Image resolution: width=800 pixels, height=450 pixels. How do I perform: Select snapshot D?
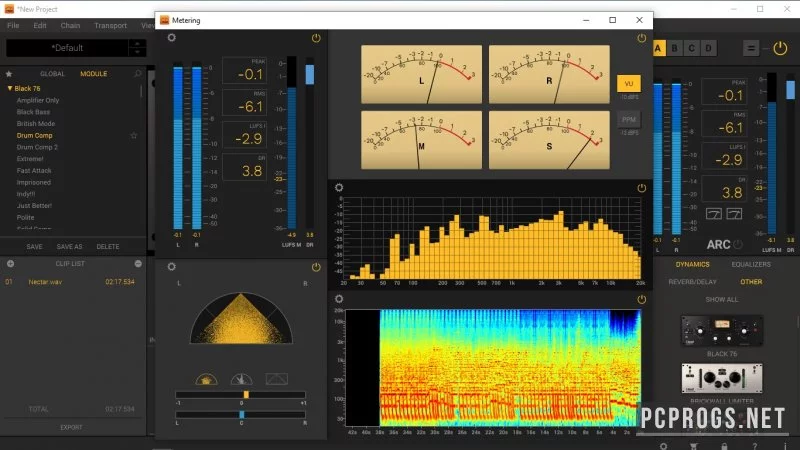(x=708, y=48)
